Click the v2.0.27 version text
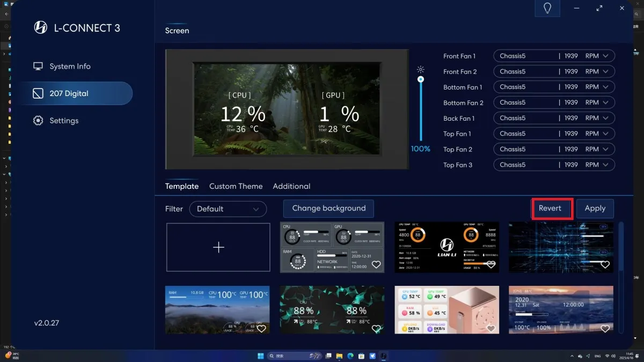The image size is (644, 362). 47,323
